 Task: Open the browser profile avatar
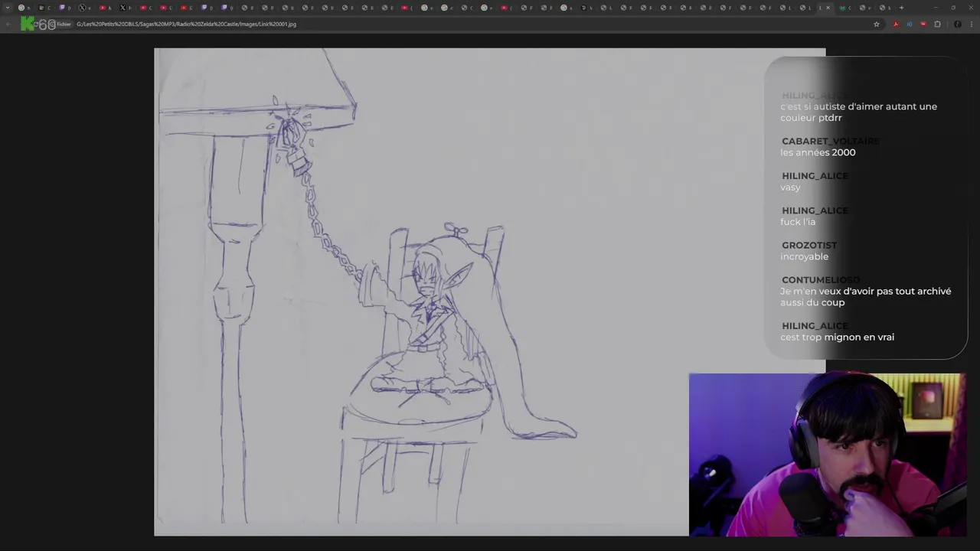click(958, 24)
